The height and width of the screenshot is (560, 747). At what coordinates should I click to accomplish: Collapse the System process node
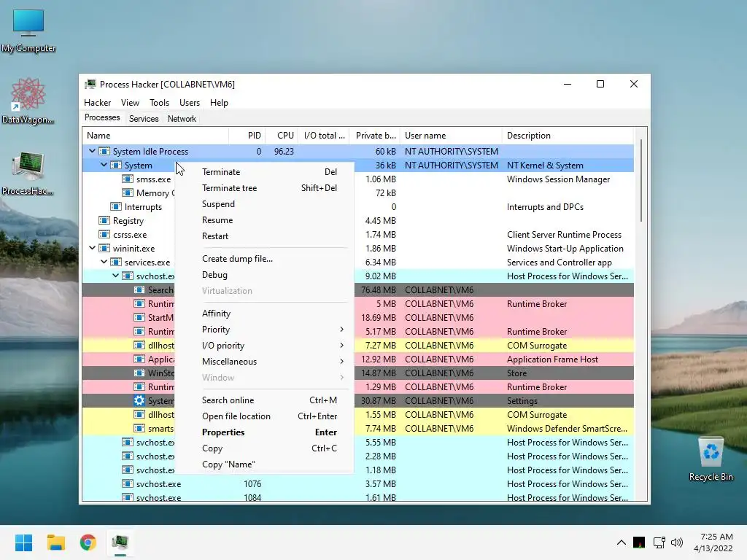(104, 165)
